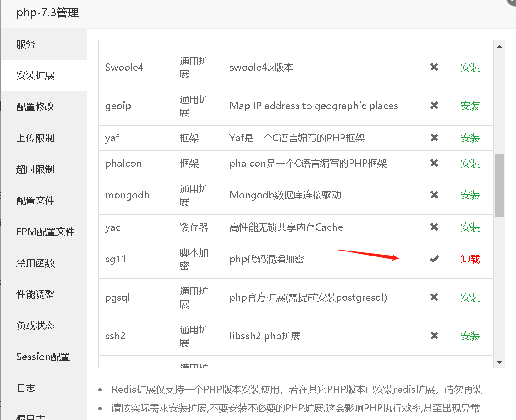Image resolution: width=516 pixels, height=420 pixels.
Task: Click the X status icon for Swoole4
Action: (434, 67)
